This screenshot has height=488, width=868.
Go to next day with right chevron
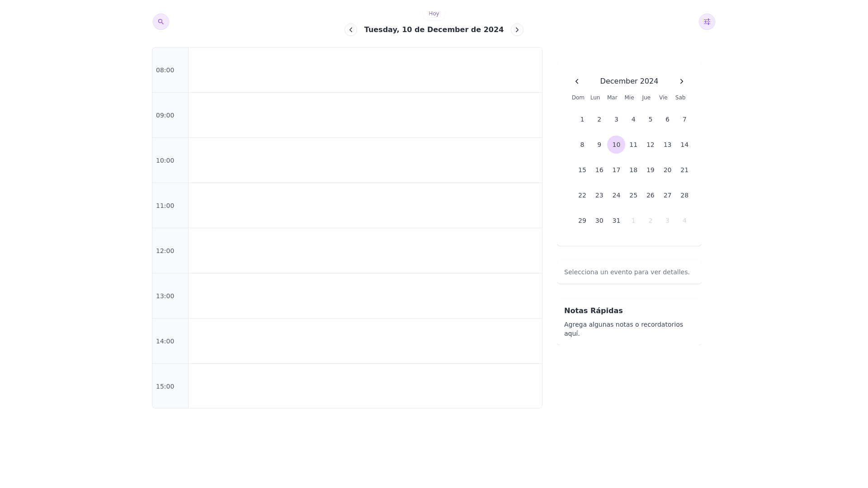tap(517, 30)
